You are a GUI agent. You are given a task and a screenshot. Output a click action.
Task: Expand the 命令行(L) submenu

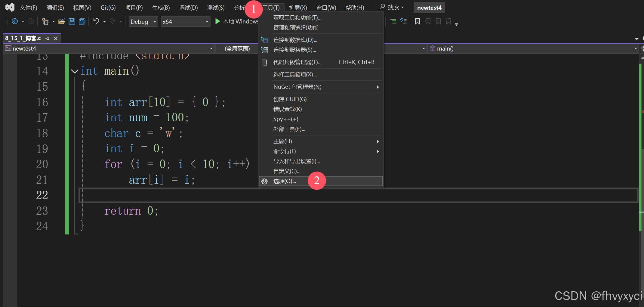click(x=378, y=151)
